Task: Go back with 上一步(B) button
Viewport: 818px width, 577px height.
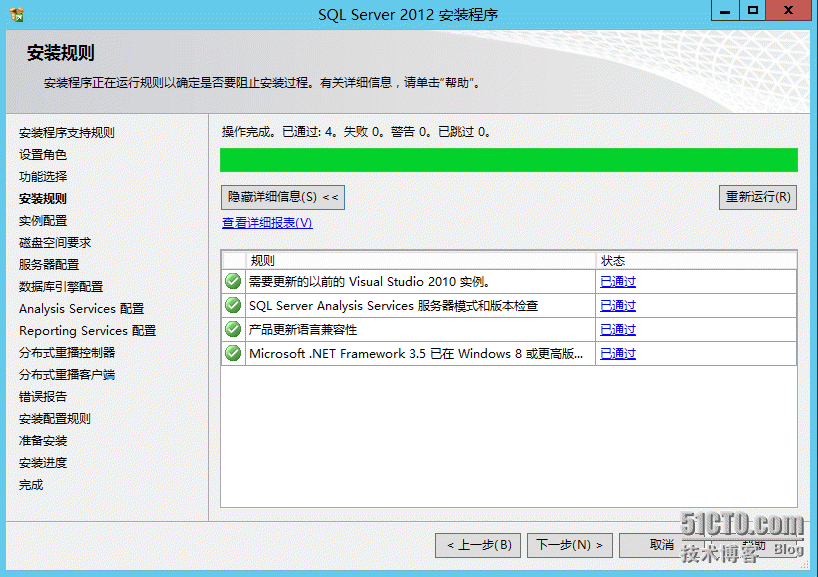Action: tap(478, 545)
